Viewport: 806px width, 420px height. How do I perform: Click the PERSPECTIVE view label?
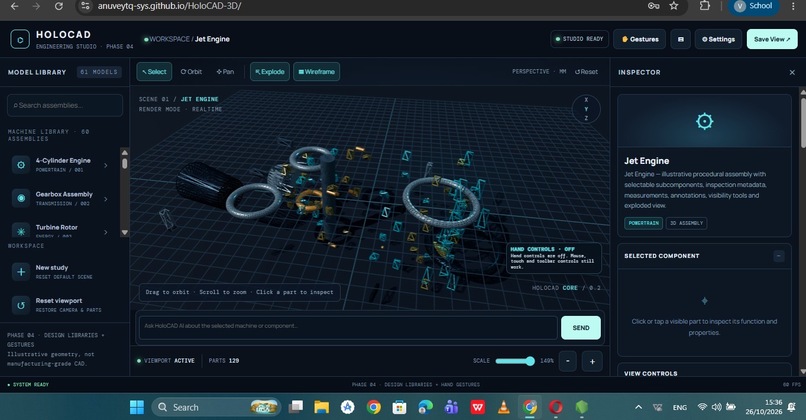[530, 72]
